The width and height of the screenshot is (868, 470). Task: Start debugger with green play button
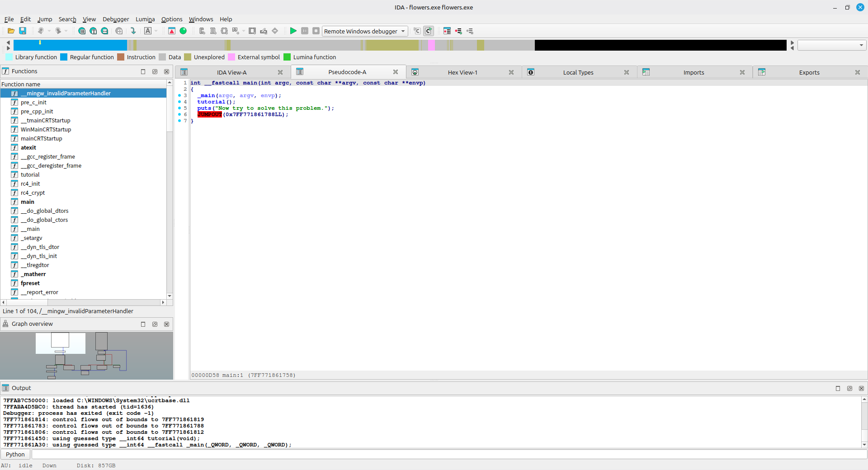[x=293, y=31]
